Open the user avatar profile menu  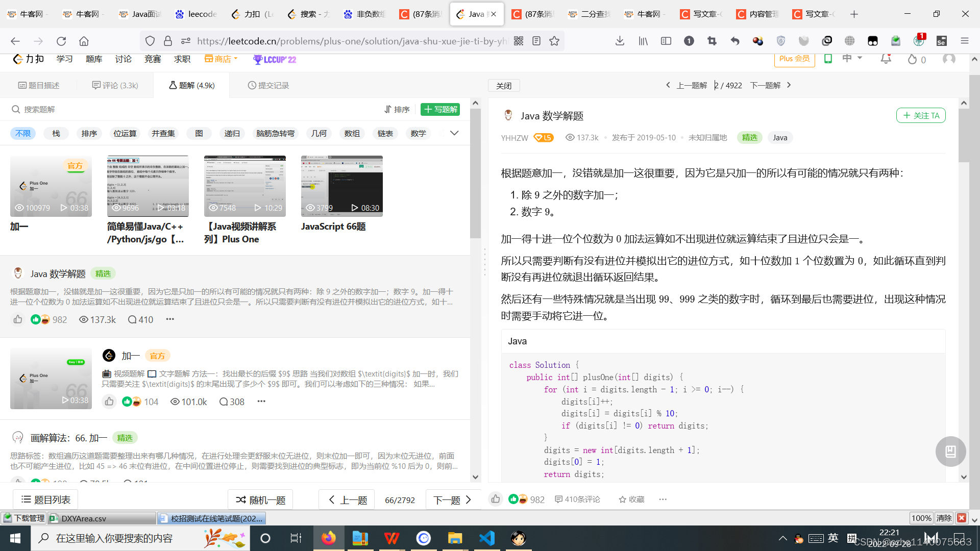click(x=949, y=59)
